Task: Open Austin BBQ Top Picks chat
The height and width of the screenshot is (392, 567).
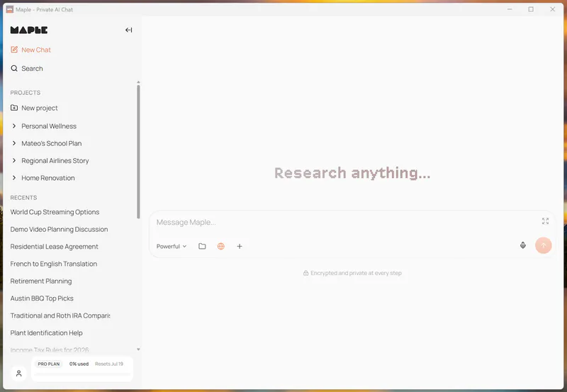Action: 42,298
